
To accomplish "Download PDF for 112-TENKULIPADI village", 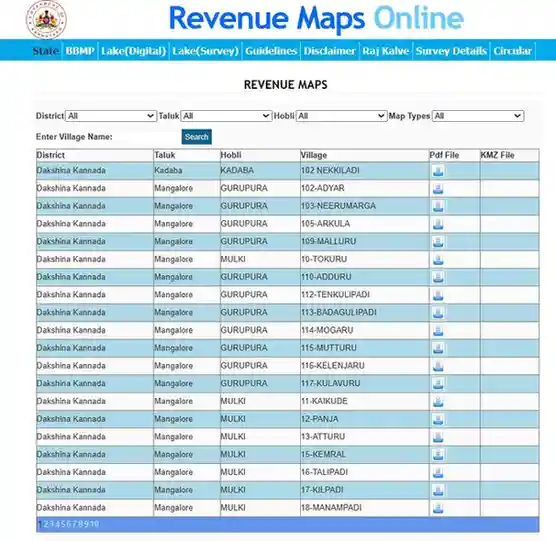I will [438, 295].
